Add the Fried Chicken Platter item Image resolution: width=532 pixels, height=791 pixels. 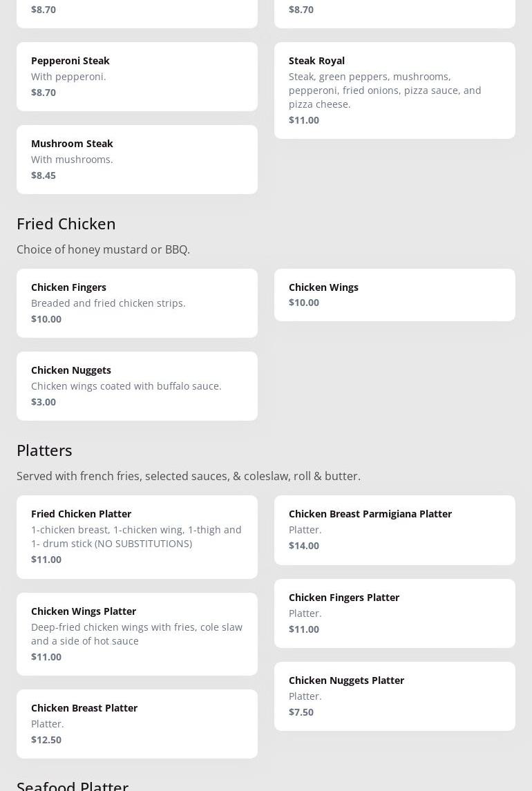137,536
